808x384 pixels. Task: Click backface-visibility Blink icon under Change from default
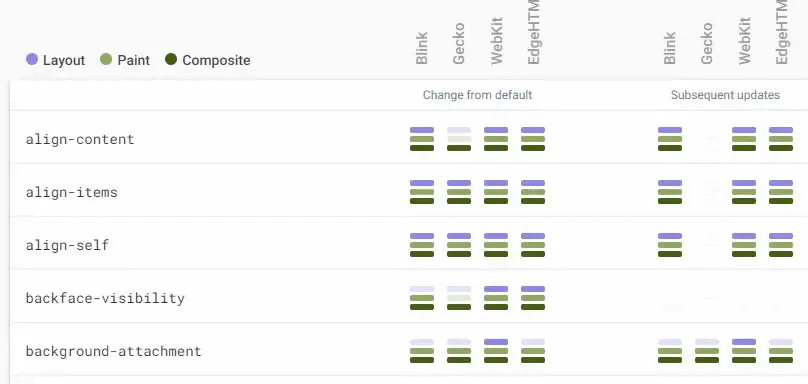[x=422, y=298]
